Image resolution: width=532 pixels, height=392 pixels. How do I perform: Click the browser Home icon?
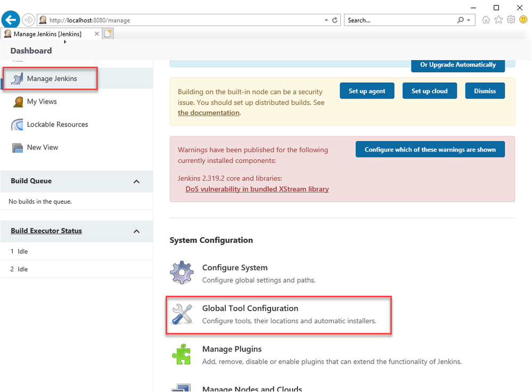[x=486, y=20]
